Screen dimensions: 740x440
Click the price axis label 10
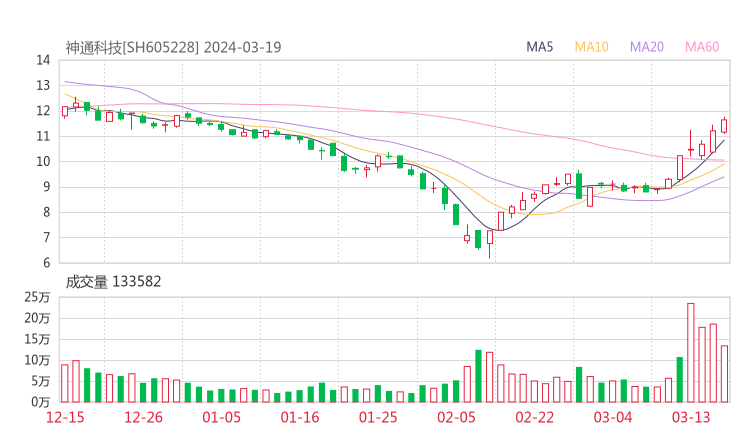tap(43, 161)
